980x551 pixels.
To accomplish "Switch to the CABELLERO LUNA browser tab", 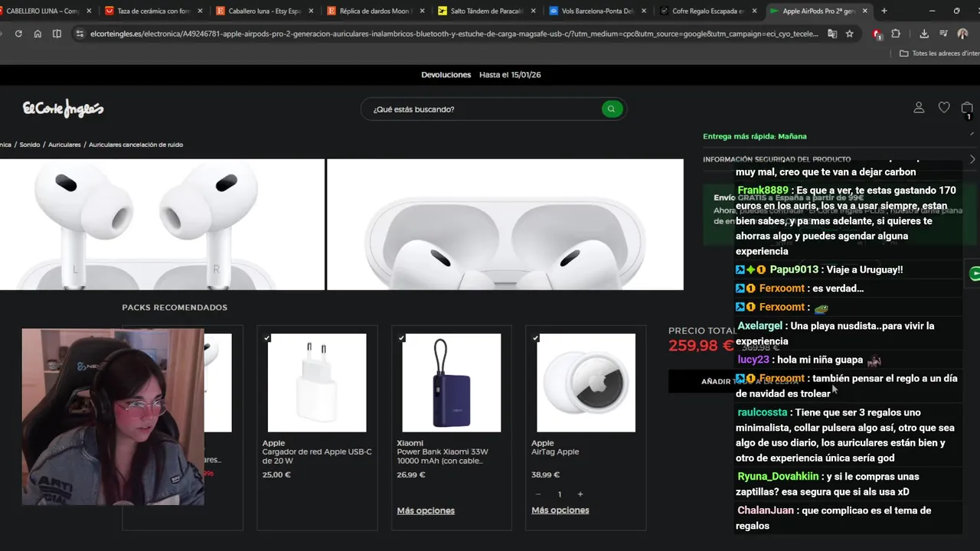I will click(x=42, y=11).
